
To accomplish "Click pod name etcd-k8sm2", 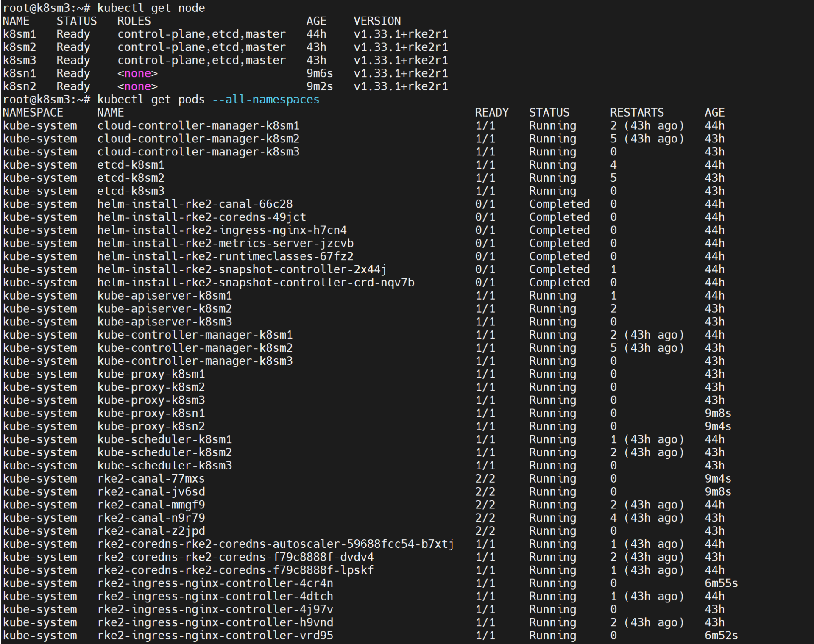I will point(131,178).
